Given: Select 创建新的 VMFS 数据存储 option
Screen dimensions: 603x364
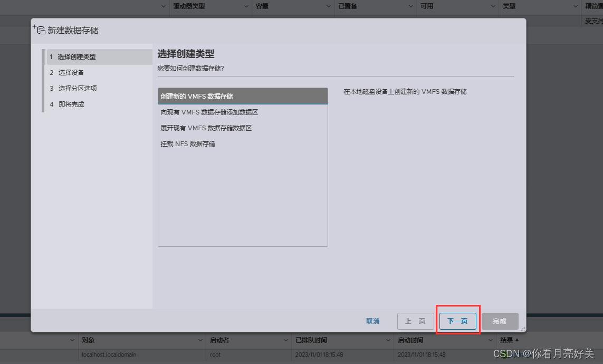Looking at the screenshot, I should pos(243,96).
